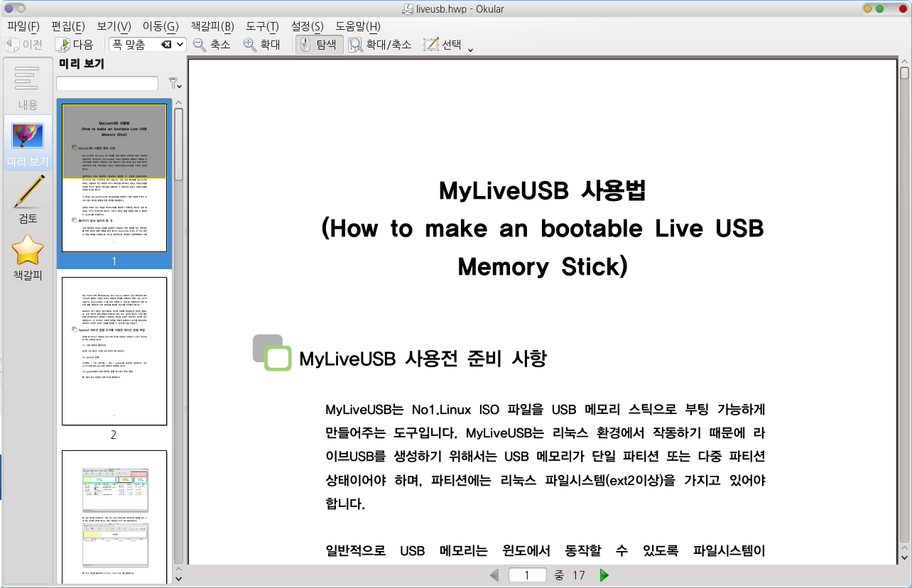
Task: Zoom in with the 확대 button
Action: [x=261, y=44]
